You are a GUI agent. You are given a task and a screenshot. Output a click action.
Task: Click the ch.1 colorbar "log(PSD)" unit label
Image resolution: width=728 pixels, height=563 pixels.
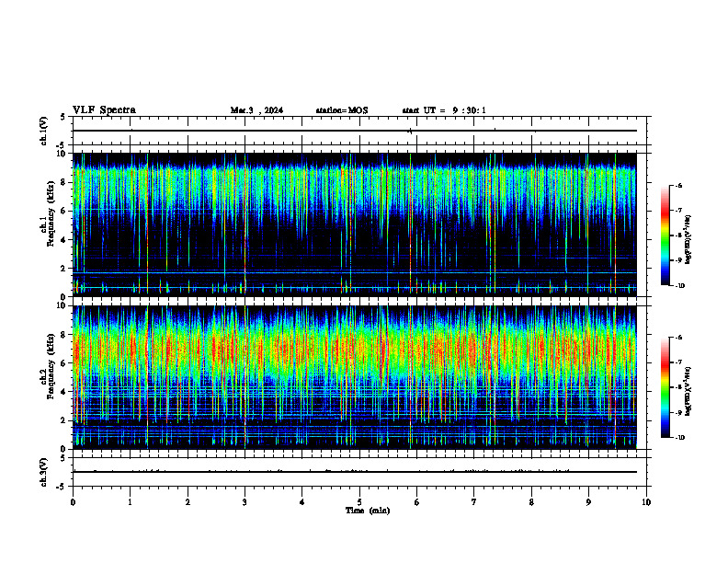pos(688,240)
